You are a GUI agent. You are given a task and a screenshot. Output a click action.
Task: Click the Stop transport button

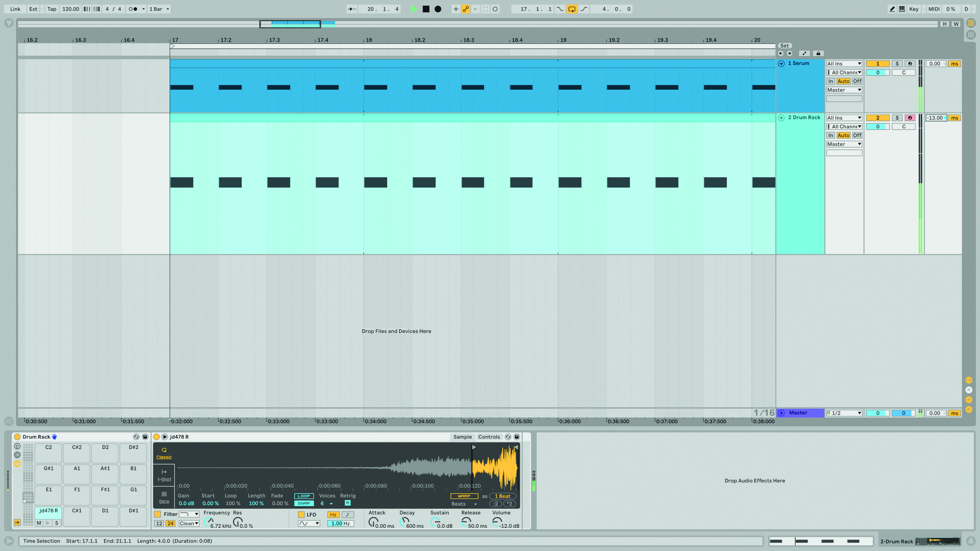pos(426,9)
